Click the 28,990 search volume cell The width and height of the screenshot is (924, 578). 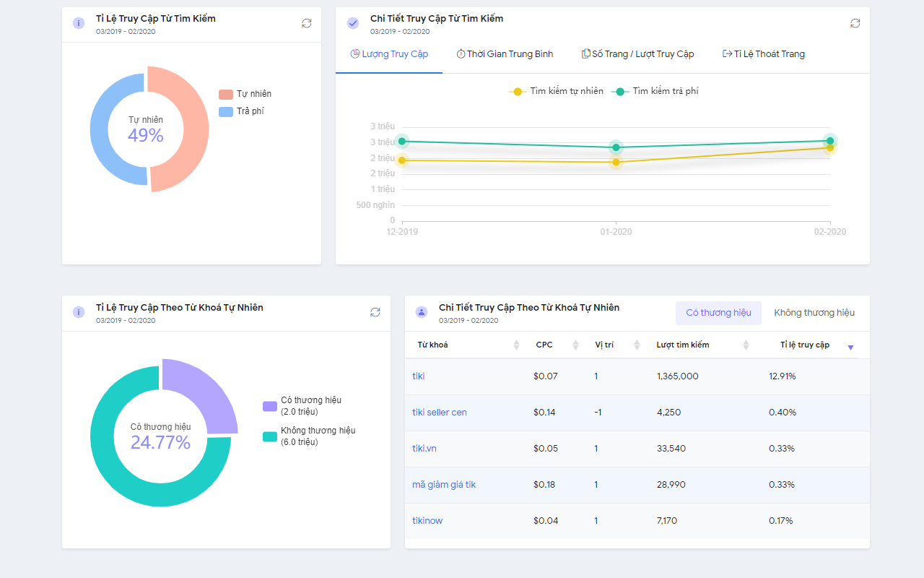coord(671,485)
